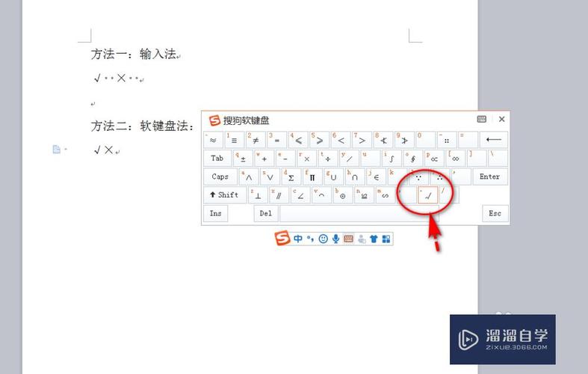This screenshot has width=588, height=374.
Task: Click the not-greater-than key labeled 9
Action: point(405,140)
